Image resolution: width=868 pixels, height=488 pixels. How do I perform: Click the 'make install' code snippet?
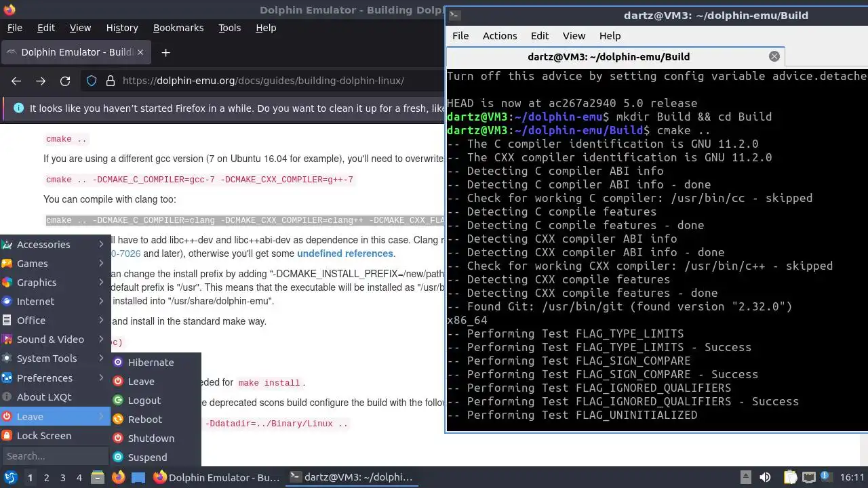(269, 383)
